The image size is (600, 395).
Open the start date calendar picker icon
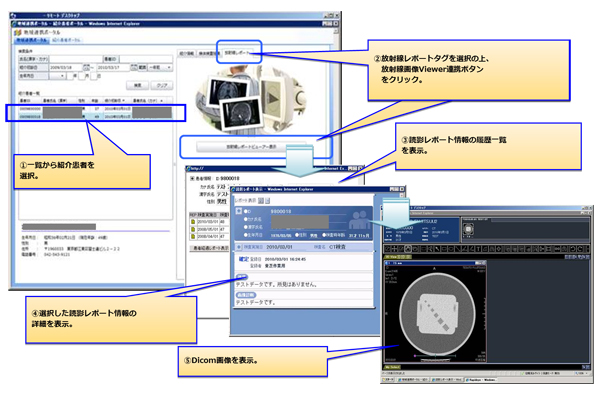pos(86,67)
